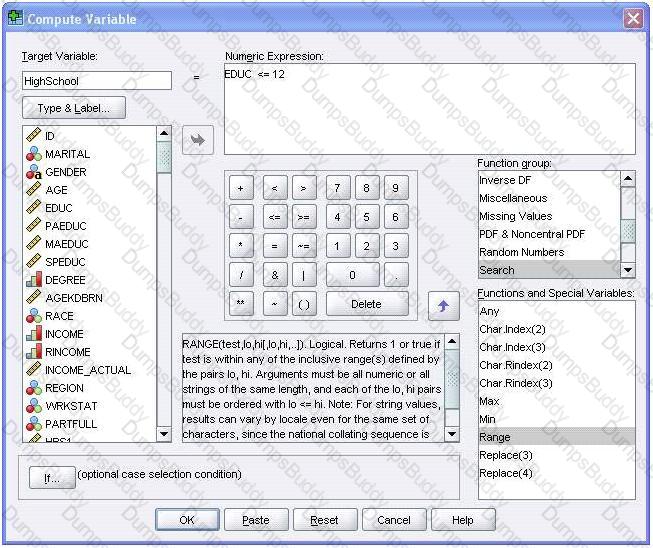Click the greater-than key
The image size is (653, 548).
click(x=304, y=188)
